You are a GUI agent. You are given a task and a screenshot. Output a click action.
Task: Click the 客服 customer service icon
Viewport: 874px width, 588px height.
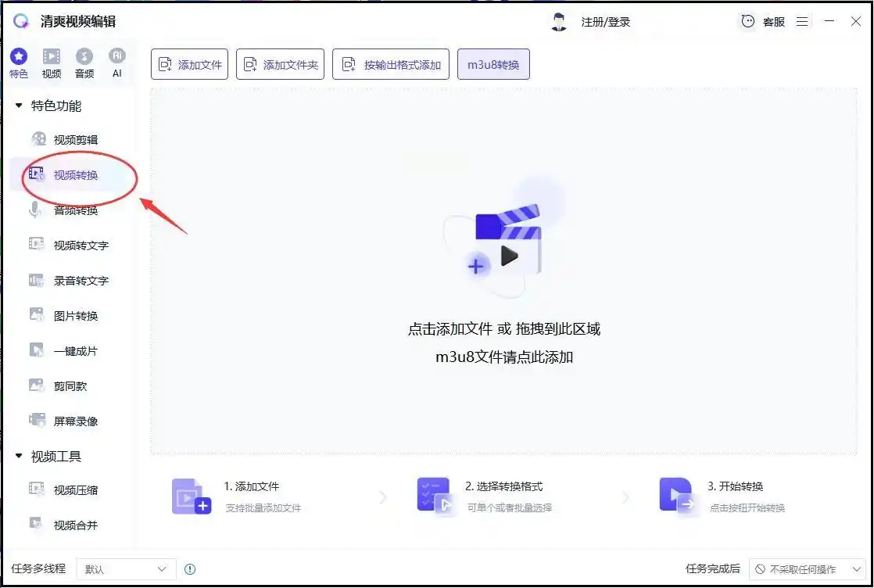(x=748, y=22)
